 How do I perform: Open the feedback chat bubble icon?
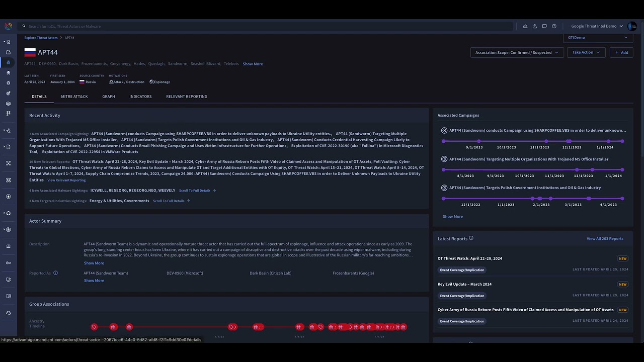[544, 26]
